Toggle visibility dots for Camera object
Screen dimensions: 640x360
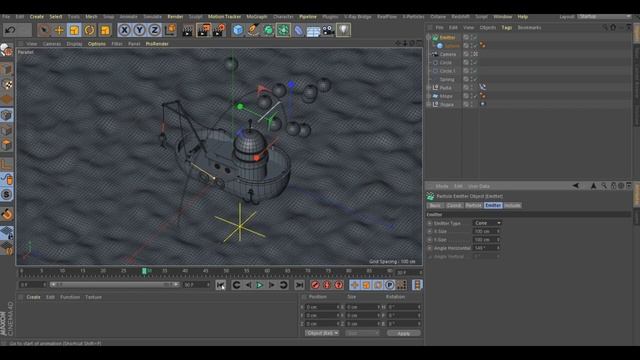(x=471, y=54)
